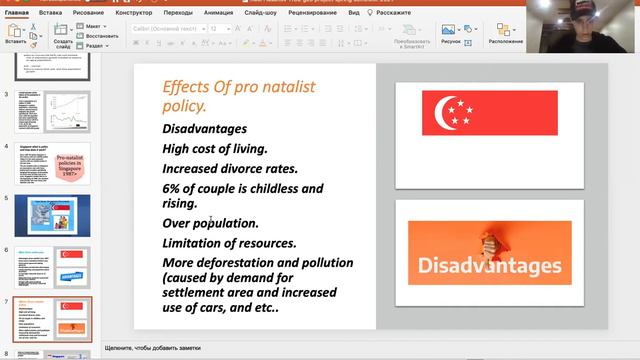Select the orange Disadvantages image on slide
Screen dimensions: 640x360
click(489, 253)
